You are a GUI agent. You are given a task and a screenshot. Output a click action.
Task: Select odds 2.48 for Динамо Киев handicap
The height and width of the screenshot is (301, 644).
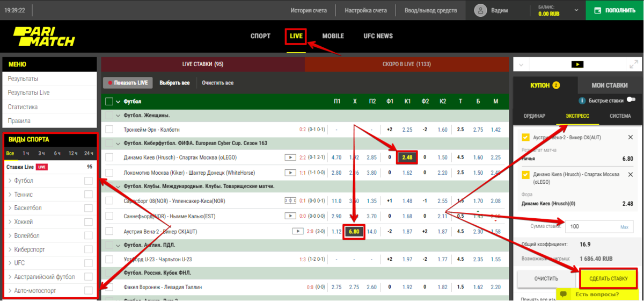[x=407, y=157]
